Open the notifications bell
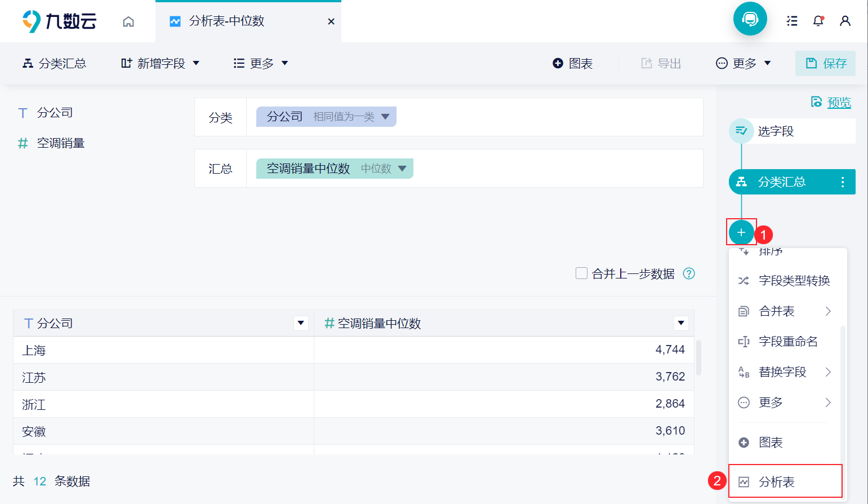868x504 pixels. (x=818, y=21)
